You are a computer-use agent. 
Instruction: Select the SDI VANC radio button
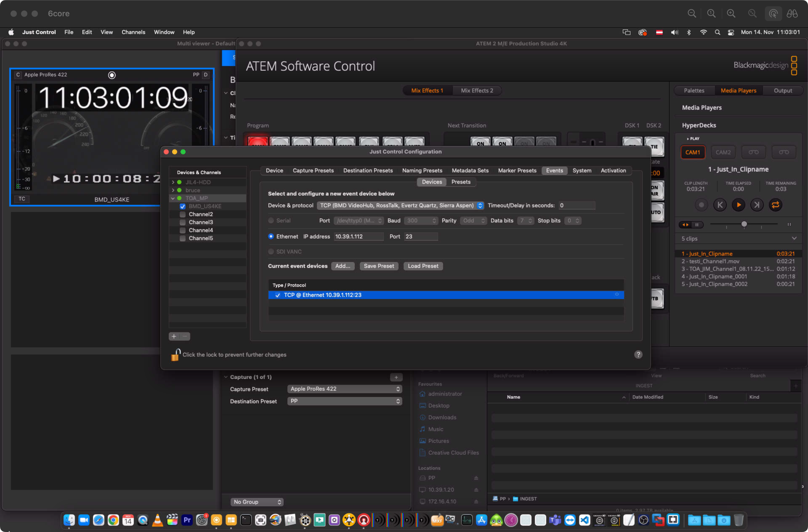[271, 251]
